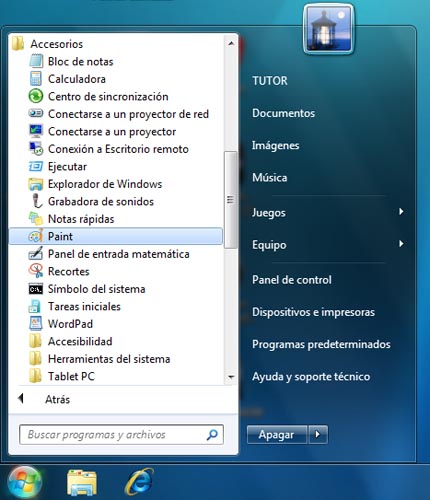Click the program list scrollbar down arrow

pyautogui.click(x=231, y=377)
